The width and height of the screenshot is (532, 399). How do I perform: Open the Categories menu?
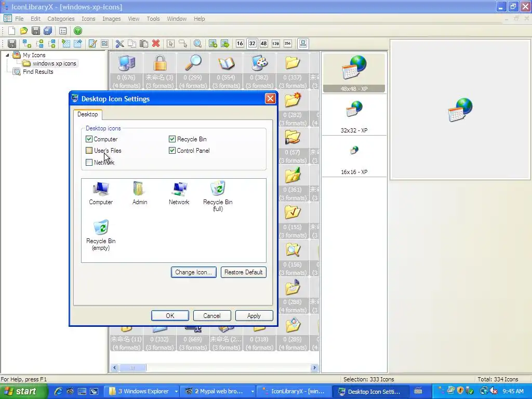point(61,19)
